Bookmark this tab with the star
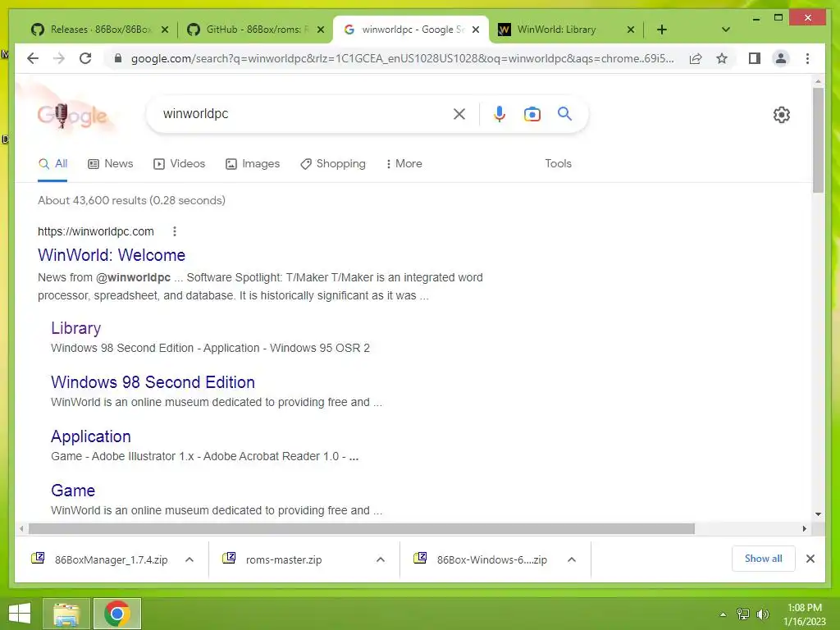The height and width of the screenshot is (630, 840). [722, 58]
